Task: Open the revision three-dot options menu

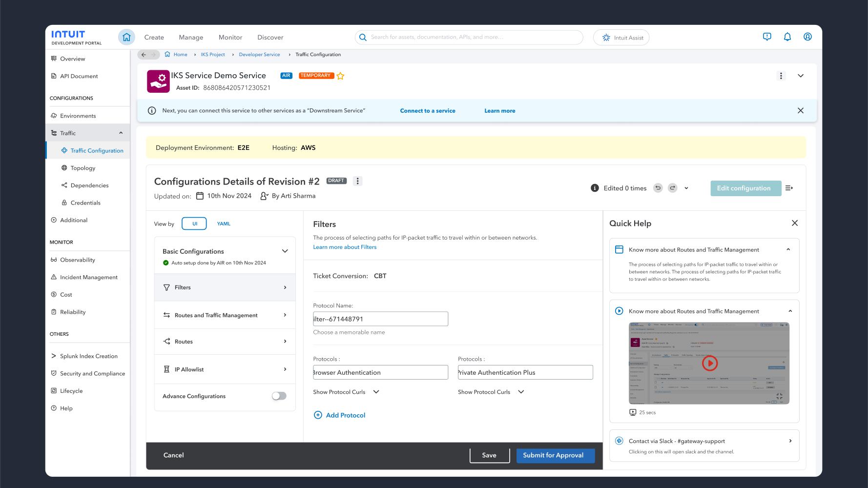Action: tap(357, 181)
